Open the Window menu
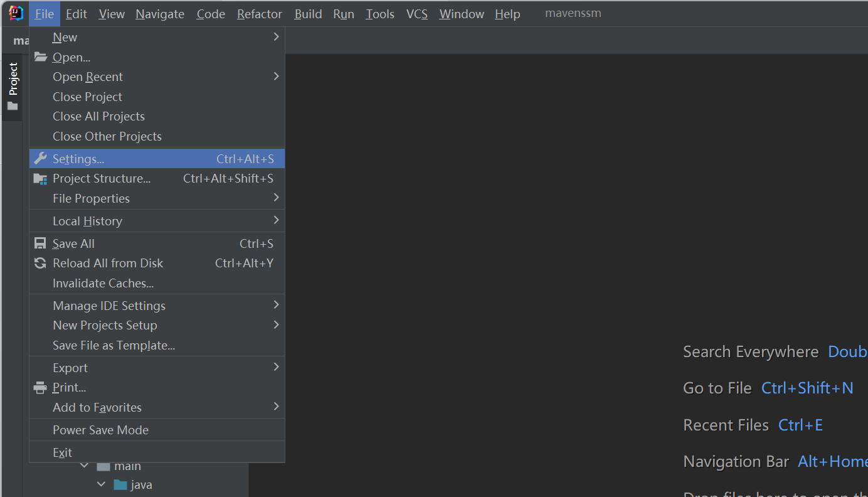The width and height of the screenshot is (868, 497). coord(462,14)
